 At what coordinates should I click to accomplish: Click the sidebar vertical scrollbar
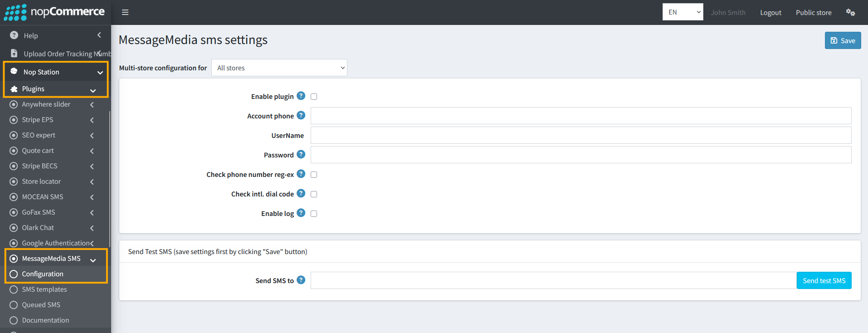tap(110, 179)
